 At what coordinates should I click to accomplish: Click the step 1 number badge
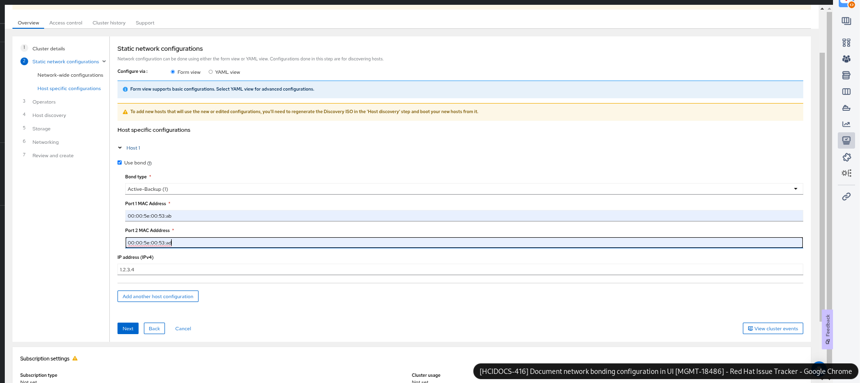coord(24,48)
